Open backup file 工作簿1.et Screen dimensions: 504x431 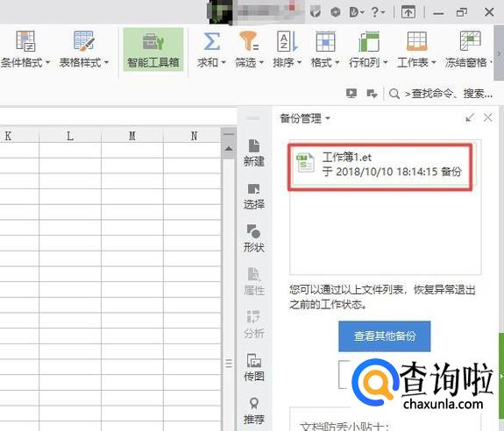(380, 167)
